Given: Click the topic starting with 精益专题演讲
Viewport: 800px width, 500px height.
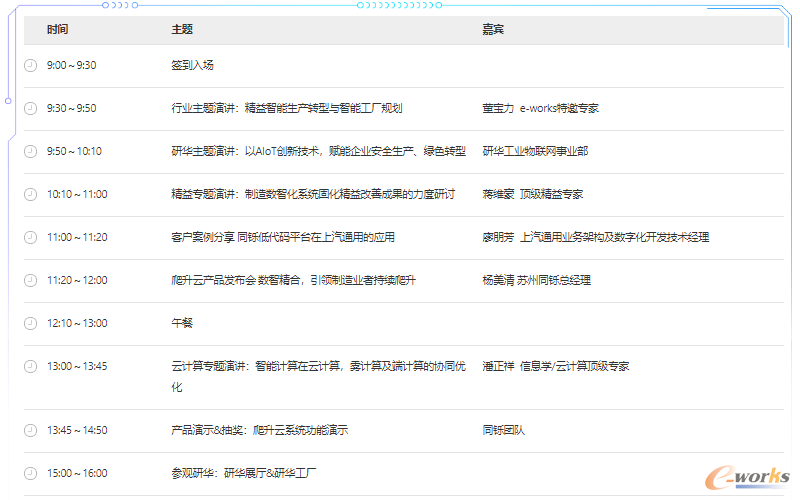Looking at the screenshot, I should point(313,194).
